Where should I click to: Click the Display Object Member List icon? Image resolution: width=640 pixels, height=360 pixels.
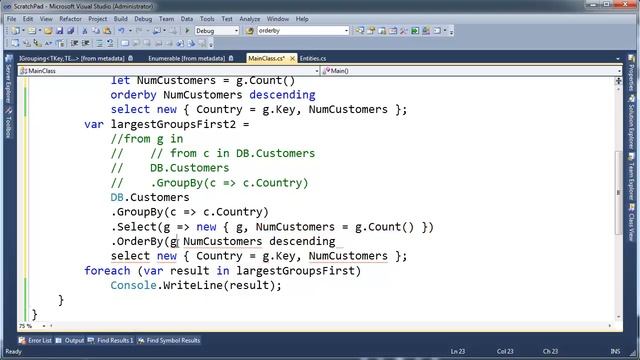pos(15,43)
